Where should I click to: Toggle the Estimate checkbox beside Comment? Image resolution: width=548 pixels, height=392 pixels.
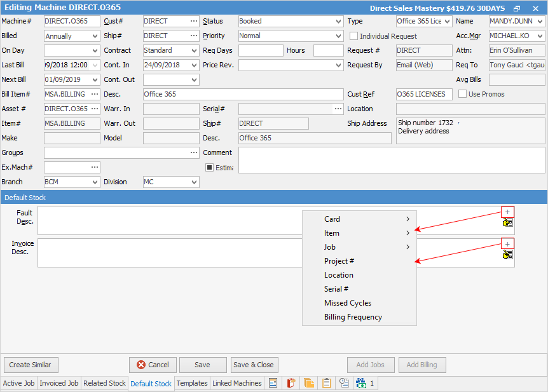[x=209, y=168]
